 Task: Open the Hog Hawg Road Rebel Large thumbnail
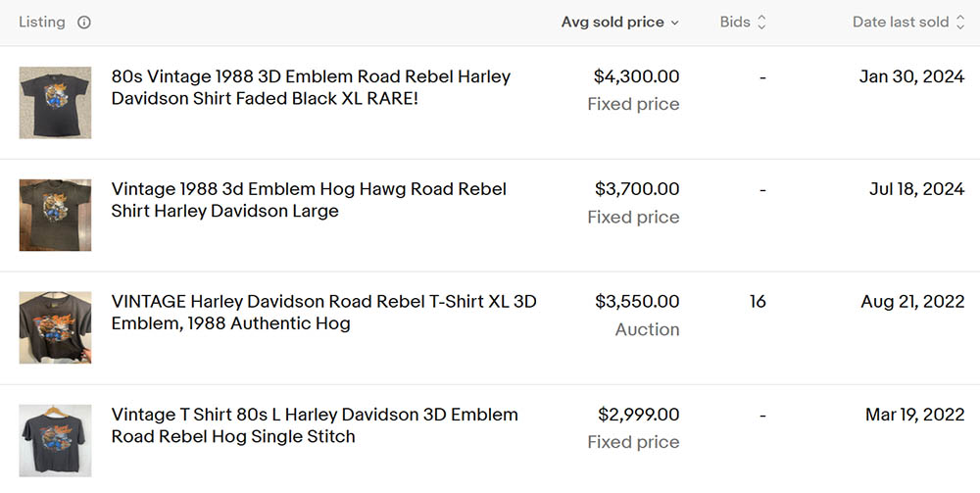click(x=55, y=216)
